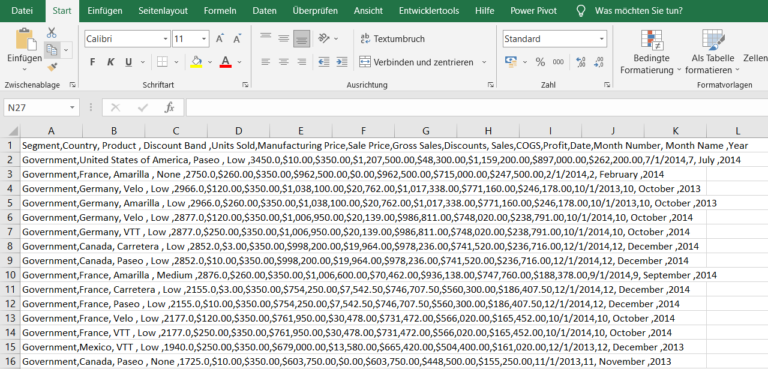Switch to Seitenlayout tab
Viewport: 768px width, 369px height.
(163, 11)
